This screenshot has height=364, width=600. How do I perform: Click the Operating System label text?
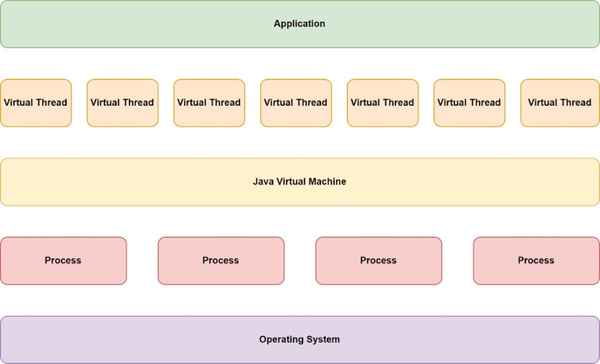tap(299, 338)
